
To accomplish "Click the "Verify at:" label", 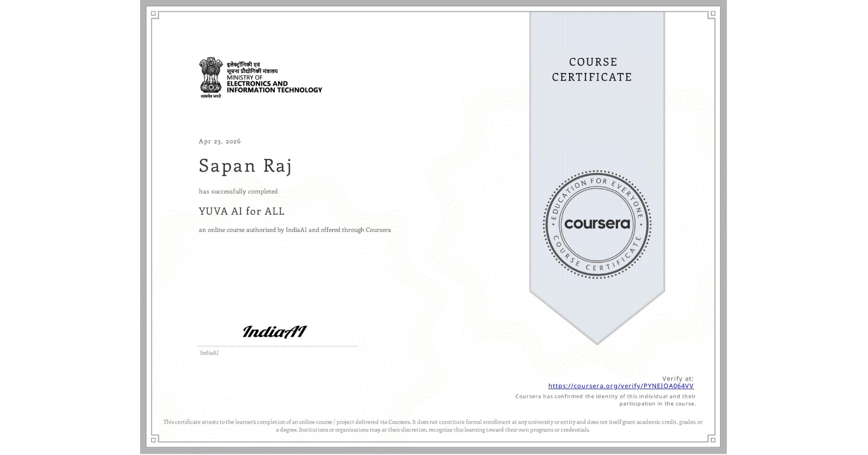I will point(678,379).
